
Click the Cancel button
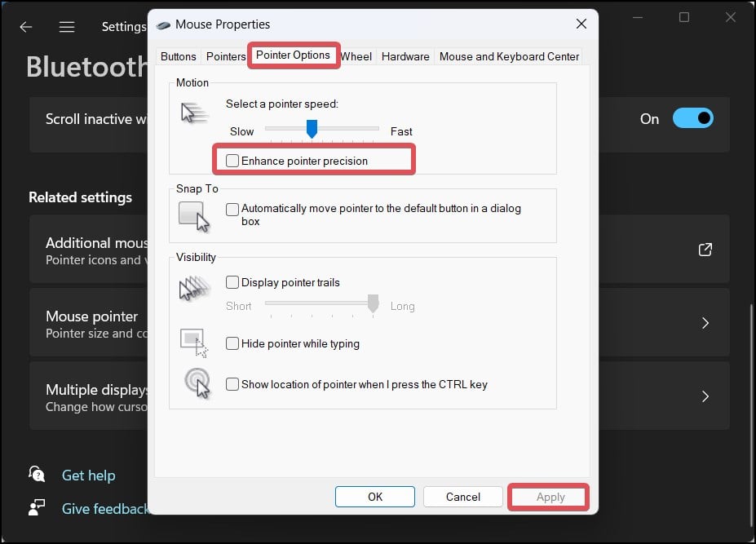[x=463, y=497]
